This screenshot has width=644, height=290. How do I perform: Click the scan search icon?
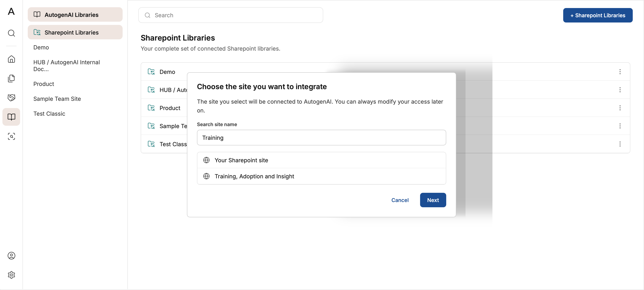[x=11, y=136]
